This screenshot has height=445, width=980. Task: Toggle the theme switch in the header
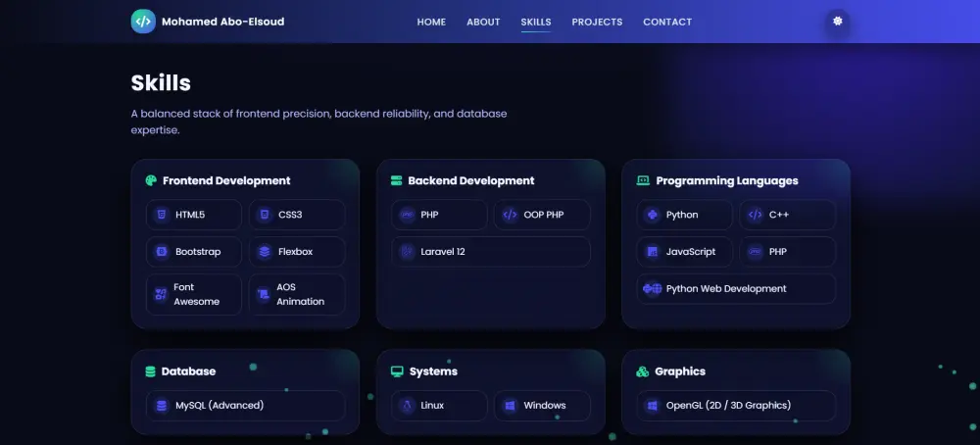click(x=838, y=22)
